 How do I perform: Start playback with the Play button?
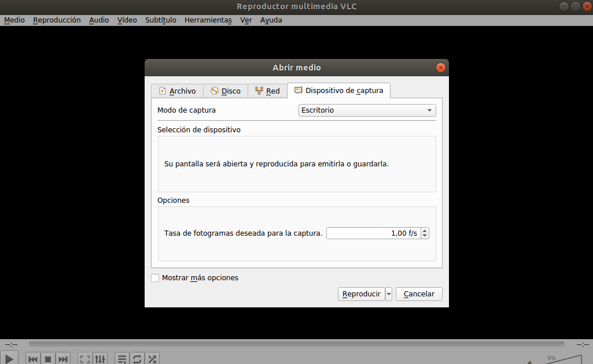point(9,359)
